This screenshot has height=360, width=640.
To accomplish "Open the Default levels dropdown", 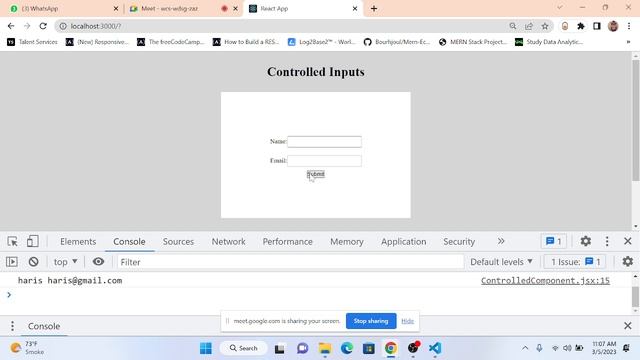I will pyautogui.click(x=501, y=262).
